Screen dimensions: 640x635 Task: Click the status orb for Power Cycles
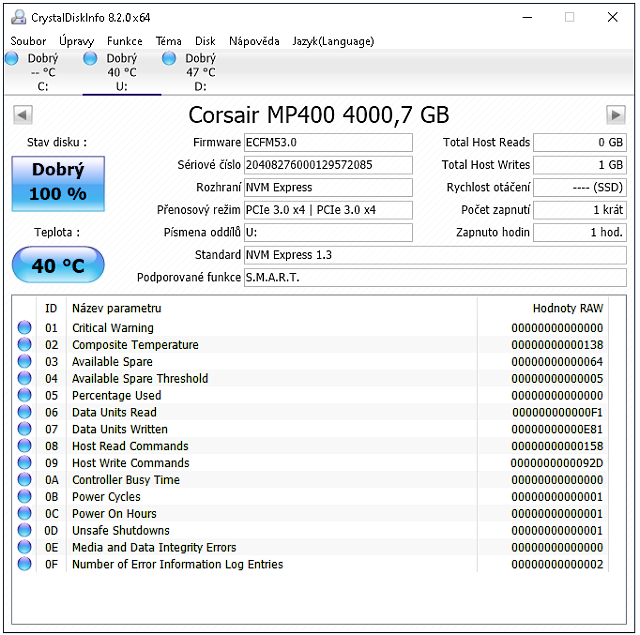pos(24,497)
